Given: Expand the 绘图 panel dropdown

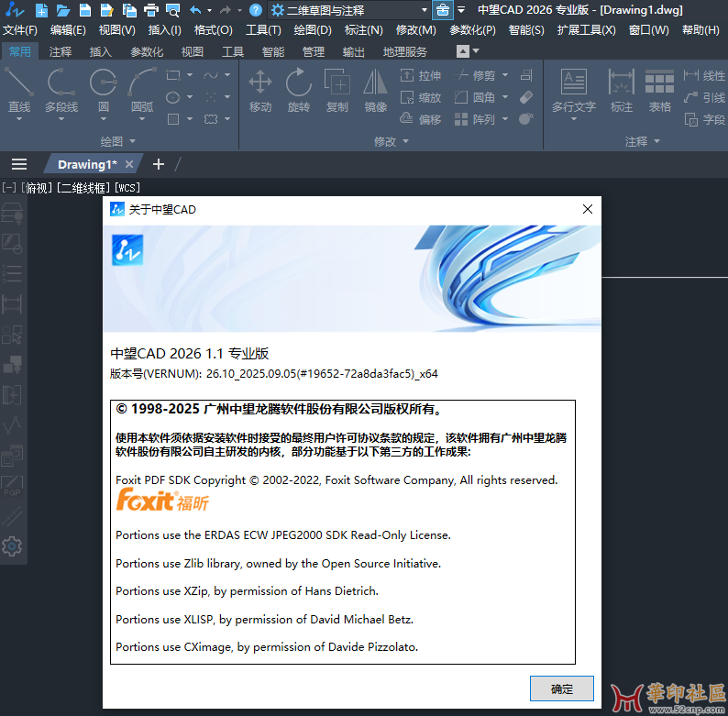Looking at the screenshot, I should [117, 141].
